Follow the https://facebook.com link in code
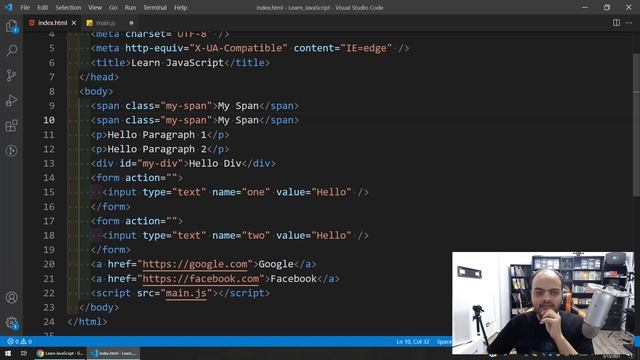The height and width of the screenshot is (360, 640). (200, 279)
